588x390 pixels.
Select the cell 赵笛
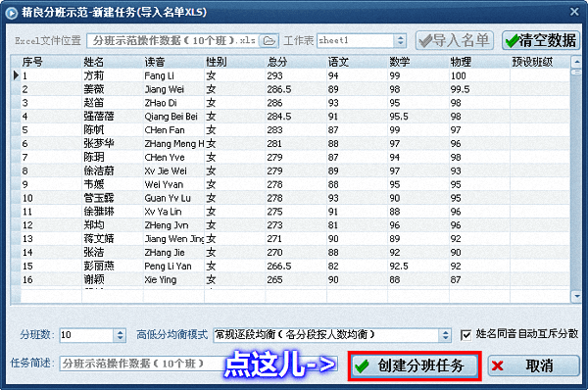tap(112, 103)
